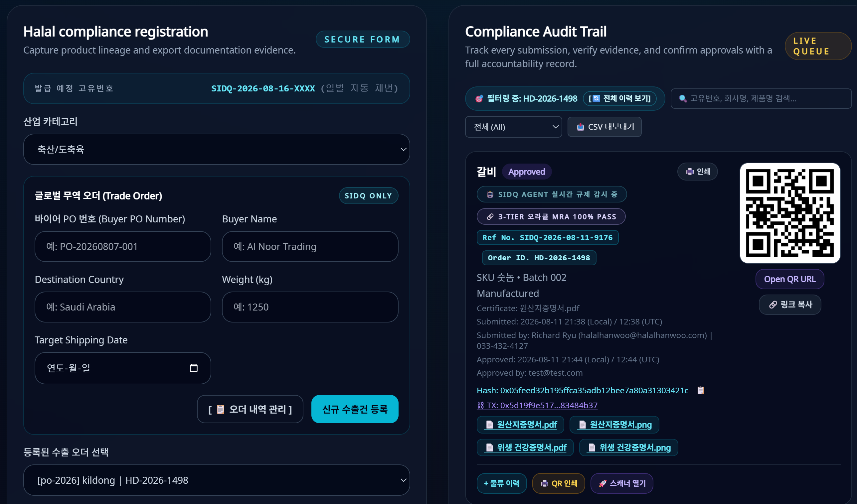
Task: Open scanner with 스캐너 열기 button
Action: click(x=622, y=483)
